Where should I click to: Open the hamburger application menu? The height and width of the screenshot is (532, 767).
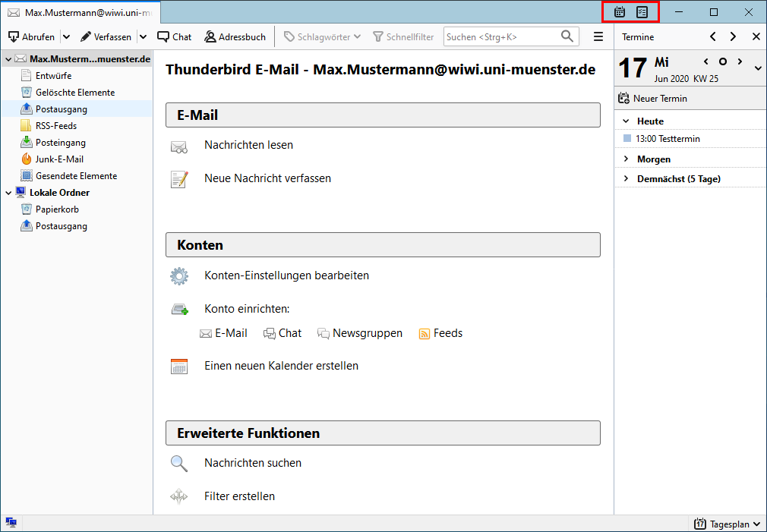point(598,36)
